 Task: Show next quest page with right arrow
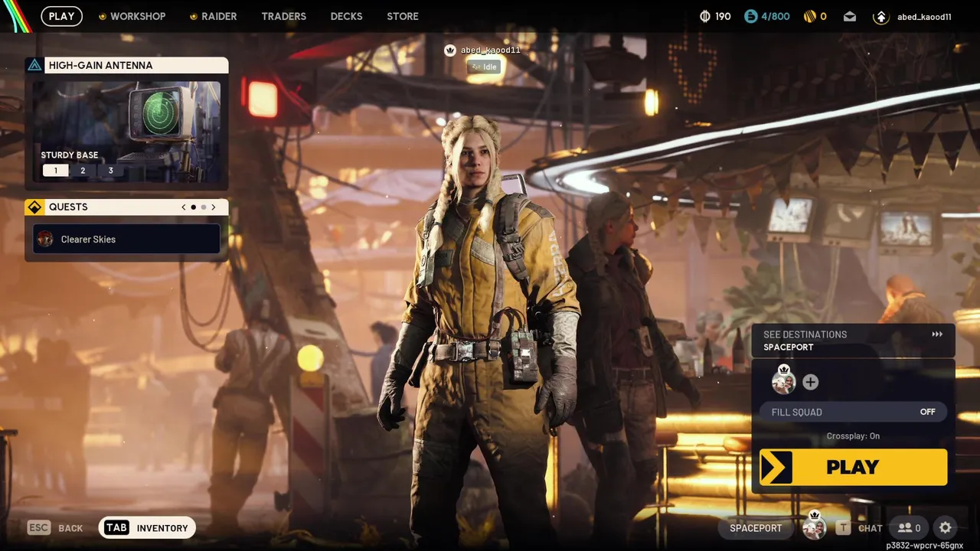click(214, 207)
